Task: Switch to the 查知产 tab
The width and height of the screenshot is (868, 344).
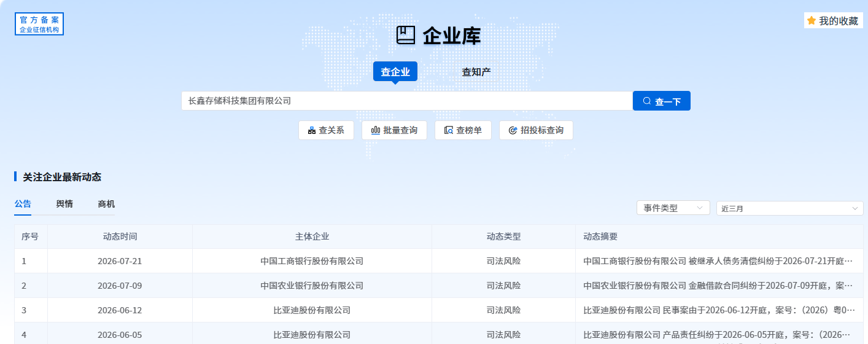Action: pyautogui.click(x=476, y=72)
